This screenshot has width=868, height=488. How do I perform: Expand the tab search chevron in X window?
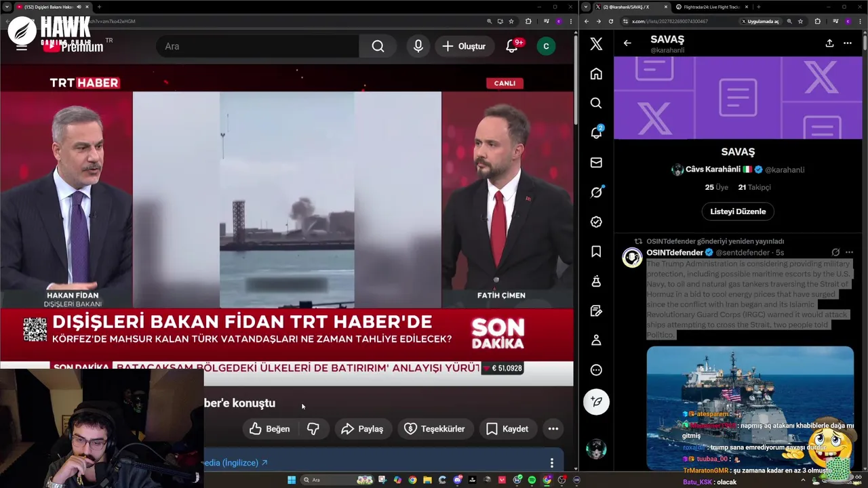(586, 7)
